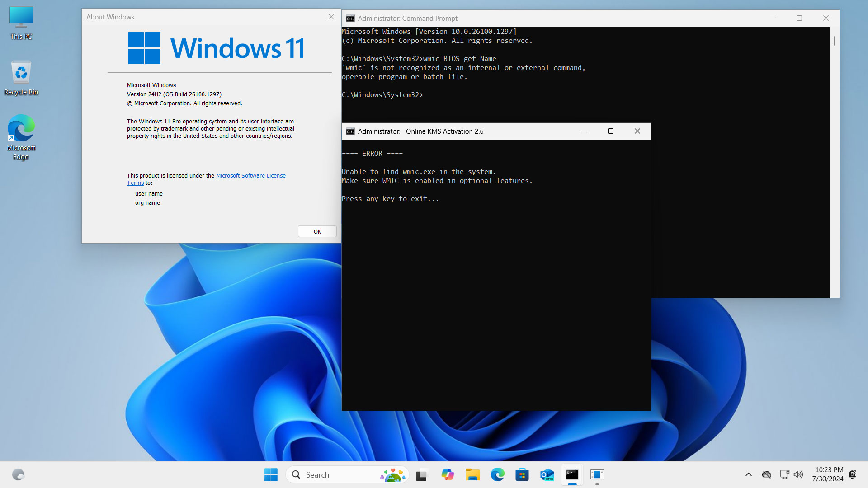Screen dimensions: 868x488
Task: Open the Windows Start menu
Action: click(x=271, y=474)
